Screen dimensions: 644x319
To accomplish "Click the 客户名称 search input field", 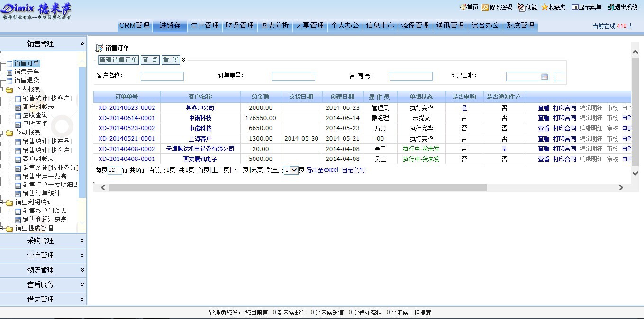I will pos(162,77).
